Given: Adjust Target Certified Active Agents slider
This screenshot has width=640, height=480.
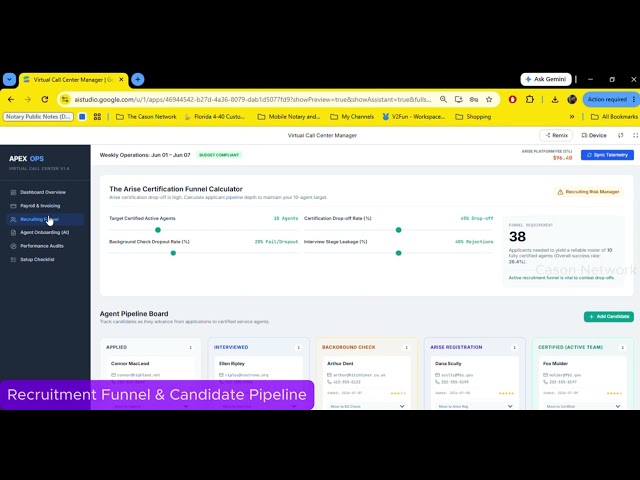Looking at the screenshot, I should 158,230.
